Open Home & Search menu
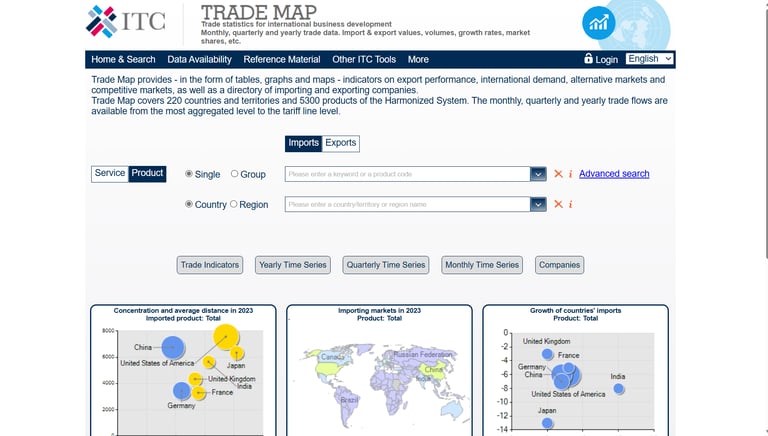The image size is (768, 436). (123, 59)
